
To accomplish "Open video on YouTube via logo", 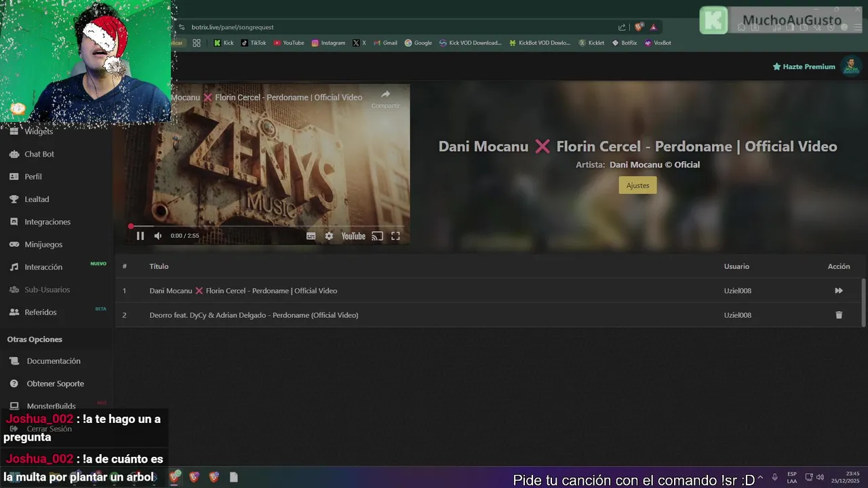I will click(353, 236).
